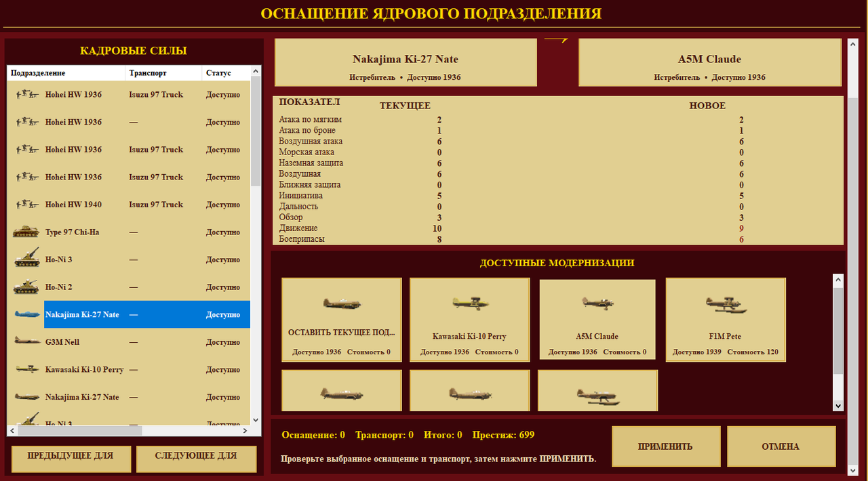Click the plane icon on A5M Claude upgrade card

597,303
